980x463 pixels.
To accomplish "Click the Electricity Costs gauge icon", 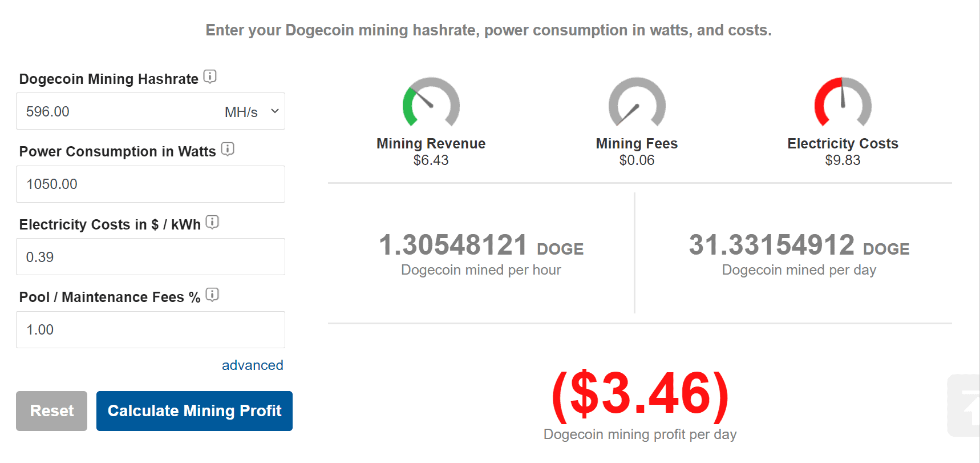I will [843, 102].
